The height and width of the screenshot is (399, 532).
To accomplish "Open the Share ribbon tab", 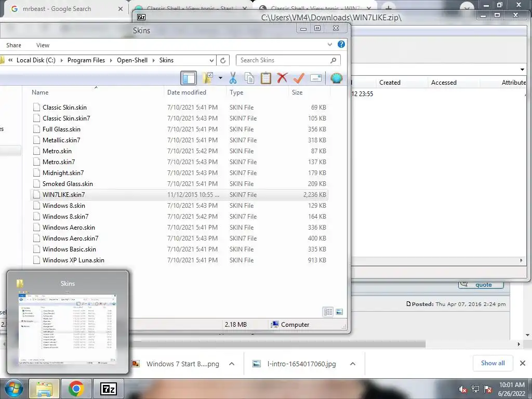I will click(x=14, y=45).
